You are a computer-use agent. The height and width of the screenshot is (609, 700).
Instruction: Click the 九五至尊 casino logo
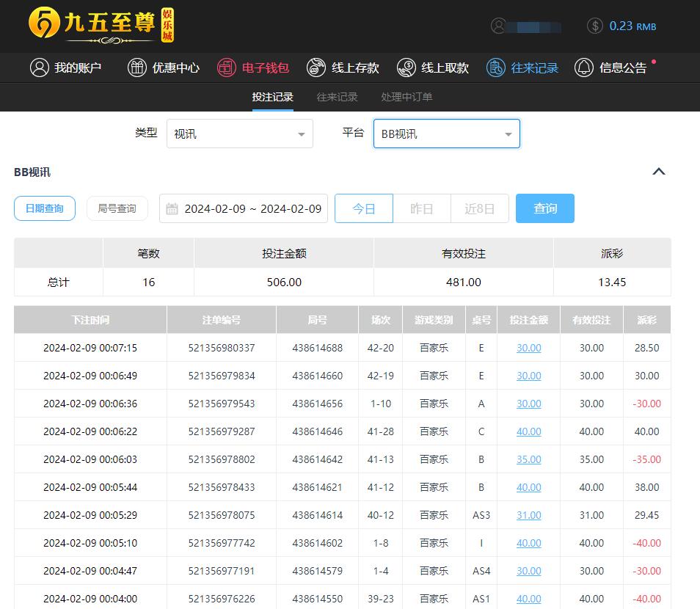(x=101, y=25)
